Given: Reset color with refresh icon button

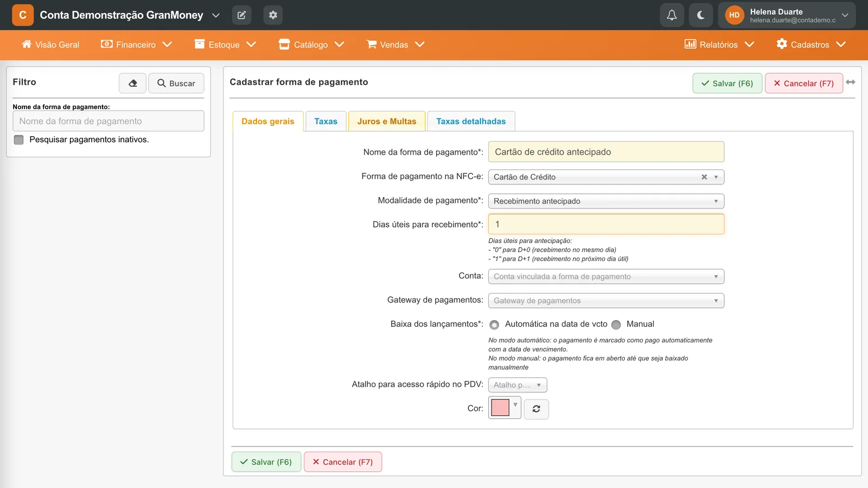Looking at the screenshot, I should pos(536,409).
